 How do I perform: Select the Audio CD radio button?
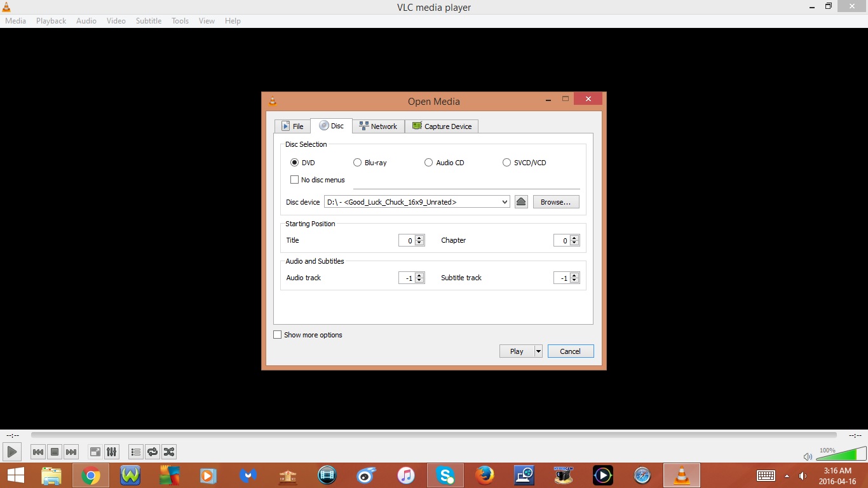tap(428, 163)
